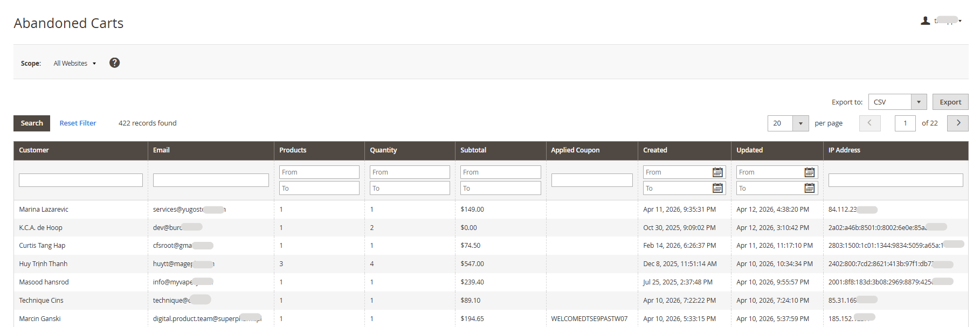Focus the Email filter field

pos(211,180)
